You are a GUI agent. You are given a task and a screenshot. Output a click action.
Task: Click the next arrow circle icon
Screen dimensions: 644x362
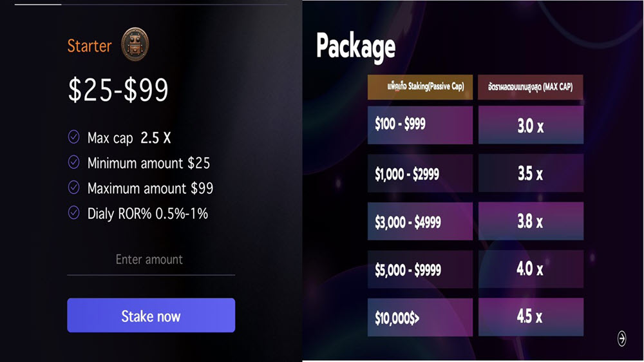(621, 339)
